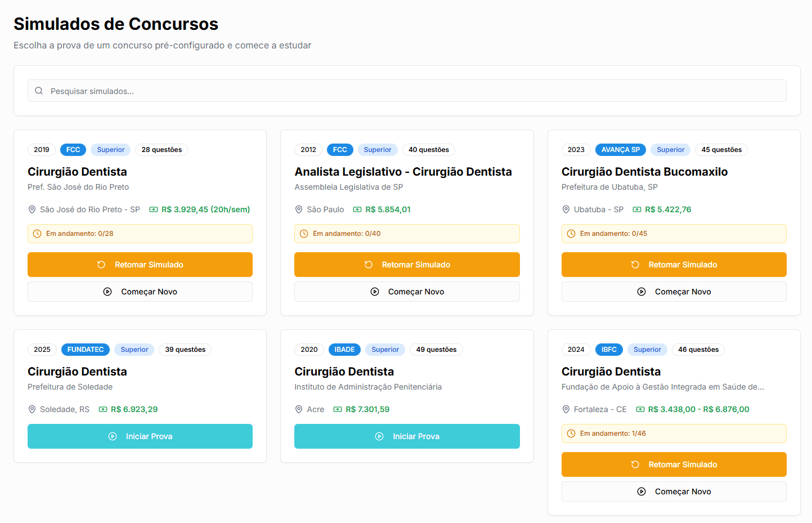This screenshot has height=523, width=812.
Task: Click the magnifier icon in search bar
Action: [39, 91]
